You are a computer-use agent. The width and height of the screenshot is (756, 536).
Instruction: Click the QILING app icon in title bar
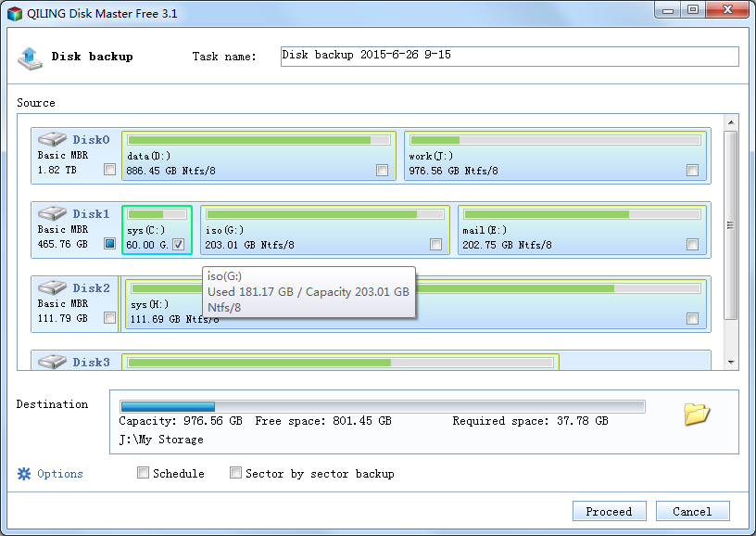click(x=13, y=12)
